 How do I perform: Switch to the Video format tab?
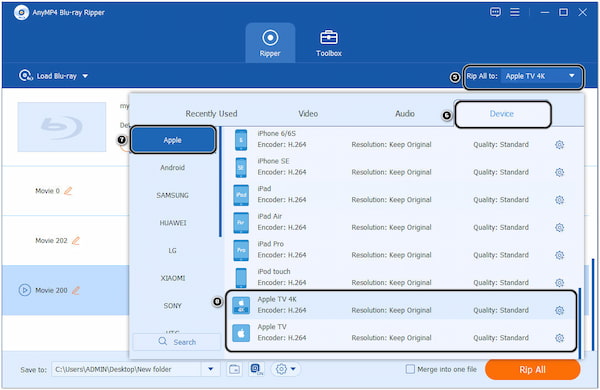(x=308, y=114)
